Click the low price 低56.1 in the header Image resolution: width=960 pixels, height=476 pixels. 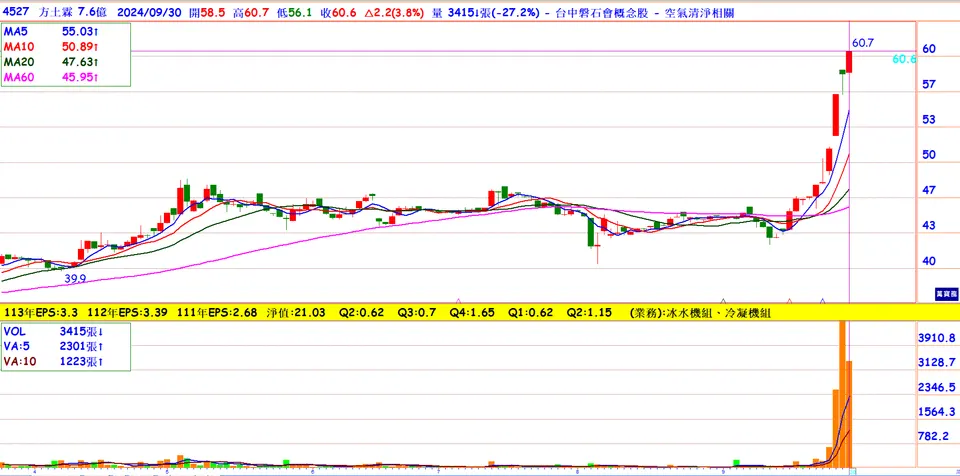[x=294, y=12]
